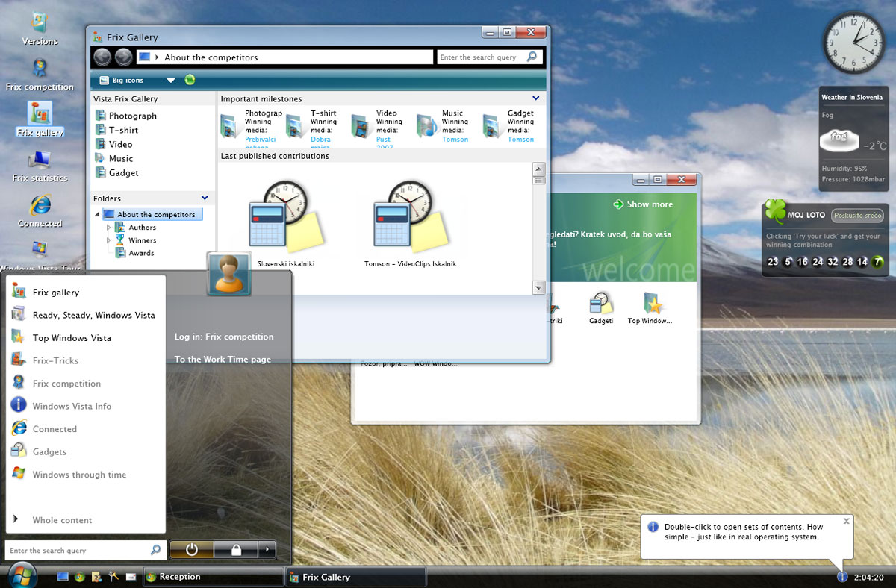Select T-shirt in Vista Frix Gallery list
Screen dimensions: 896x588
click(116, 130)
